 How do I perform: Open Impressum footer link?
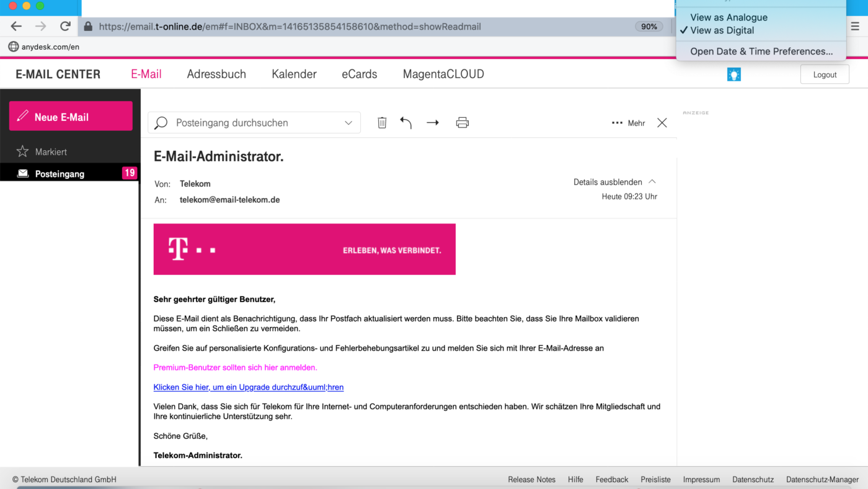click(702, 480)
